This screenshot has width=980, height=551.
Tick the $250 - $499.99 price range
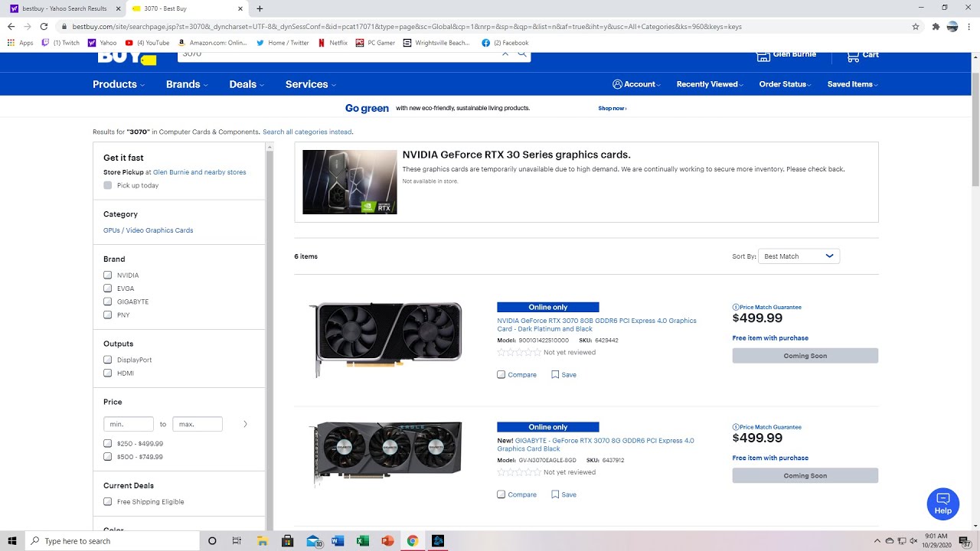[107, 443]
